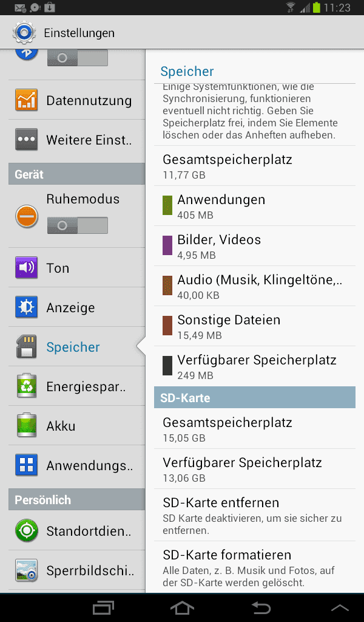
Task: Open the Akku battery icon
Action: point(26,425)
